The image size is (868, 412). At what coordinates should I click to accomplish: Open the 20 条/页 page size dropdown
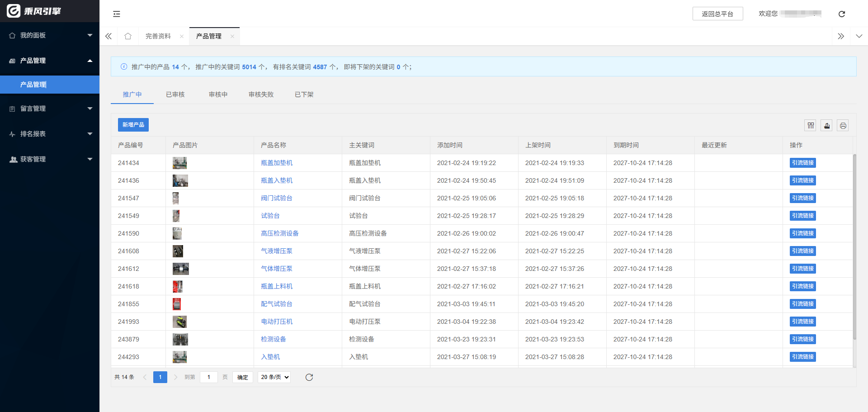tap(274, 377)
